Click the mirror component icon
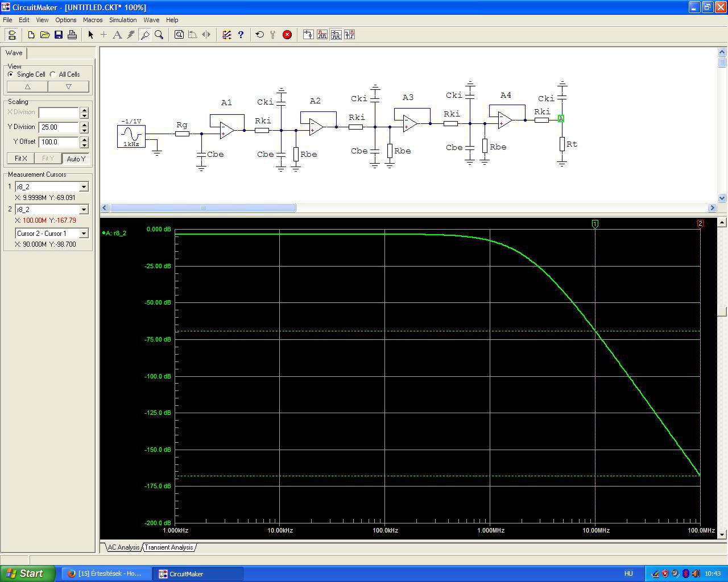The height and width of the screenshot is (582, 728). [206, 35]
